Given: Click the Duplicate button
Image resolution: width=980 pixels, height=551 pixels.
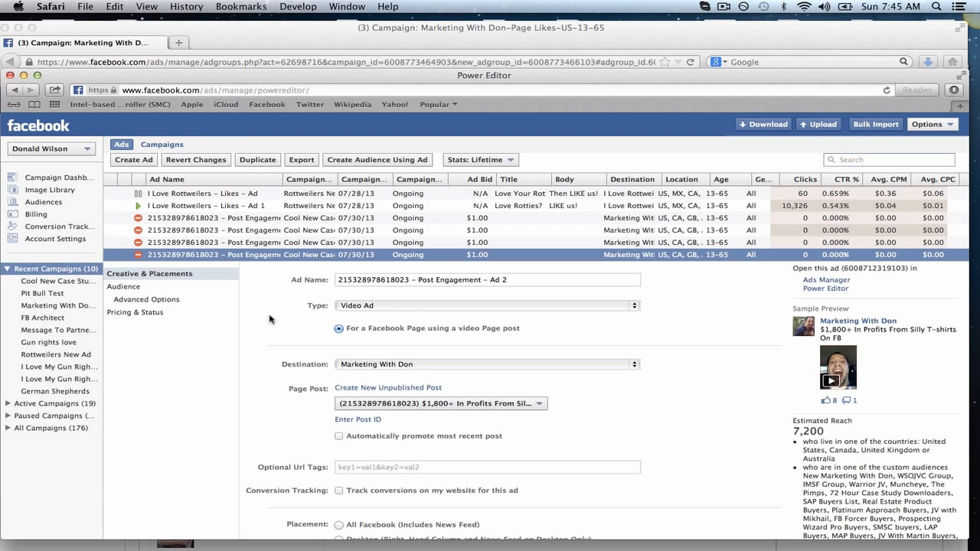Looking at the screenshot, I should (257, 160).
